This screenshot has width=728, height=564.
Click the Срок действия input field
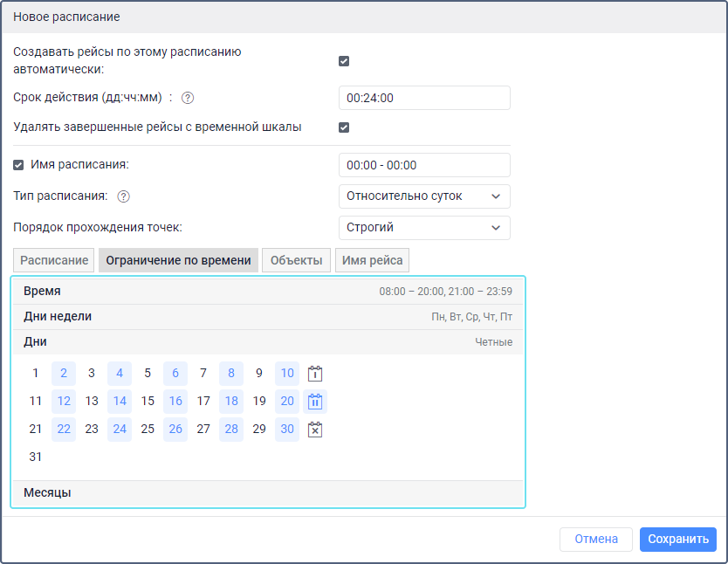(x=423, y=98)
